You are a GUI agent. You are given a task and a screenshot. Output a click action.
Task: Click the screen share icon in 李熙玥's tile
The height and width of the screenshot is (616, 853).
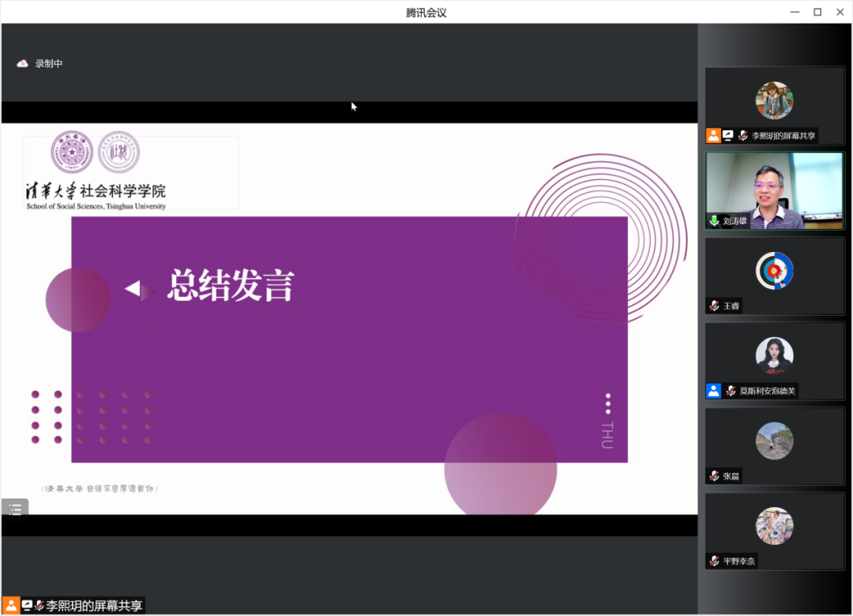[x=728, y=136]
